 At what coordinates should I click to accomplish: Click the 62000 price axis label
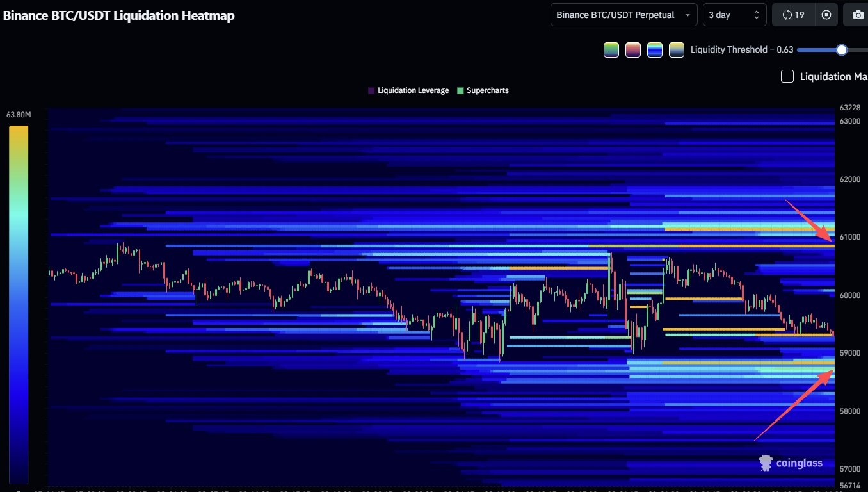[x=849, y=179]
